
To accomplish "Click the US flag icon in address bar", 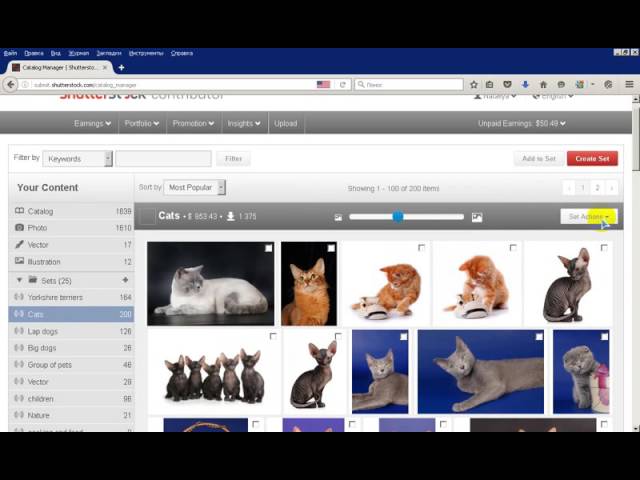I will [x=323, y=84].
